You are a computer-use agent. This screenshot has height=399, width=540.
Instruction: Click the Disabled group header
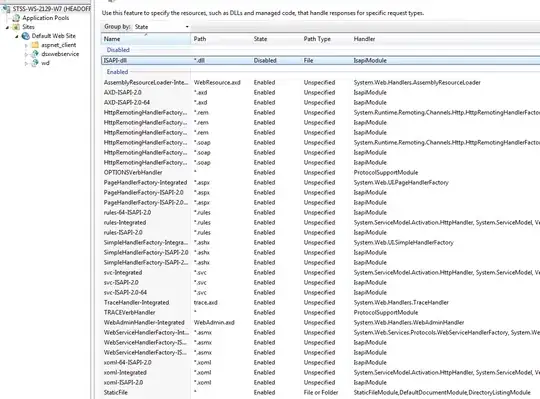pyautogui.click(x=118, y=50)
